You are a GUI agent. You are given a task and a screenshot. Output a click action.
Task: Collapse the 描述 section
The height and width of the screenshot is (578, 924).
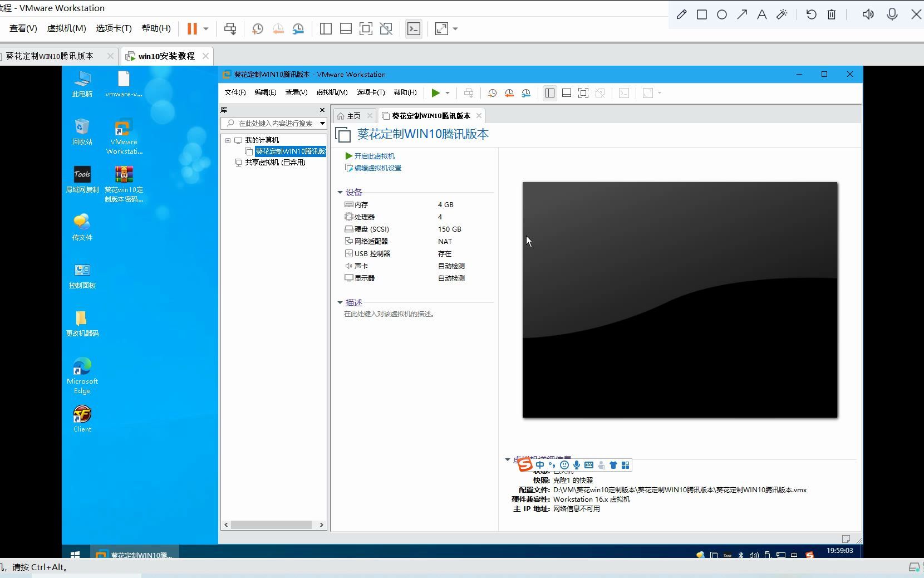point(340,302)
